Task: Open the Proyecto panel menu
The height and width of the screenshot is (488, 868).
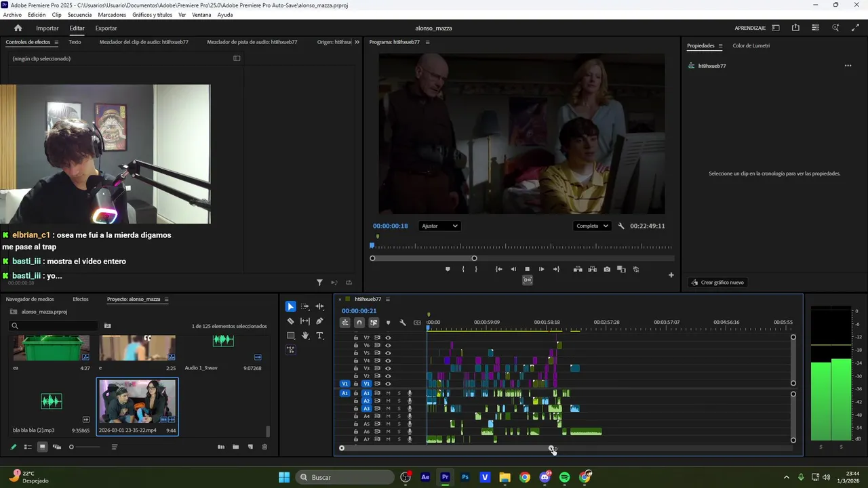Action: [166, 299]
